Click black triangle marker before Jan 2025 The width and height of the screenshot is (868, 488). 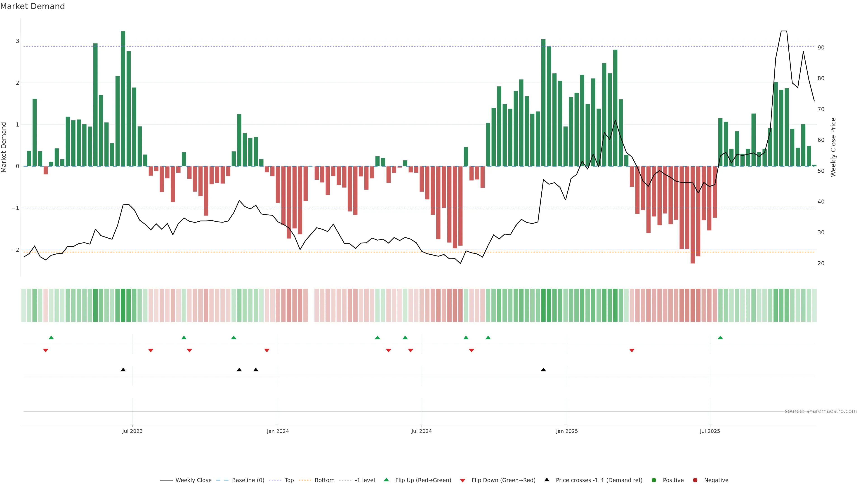[x=543, y=370]
